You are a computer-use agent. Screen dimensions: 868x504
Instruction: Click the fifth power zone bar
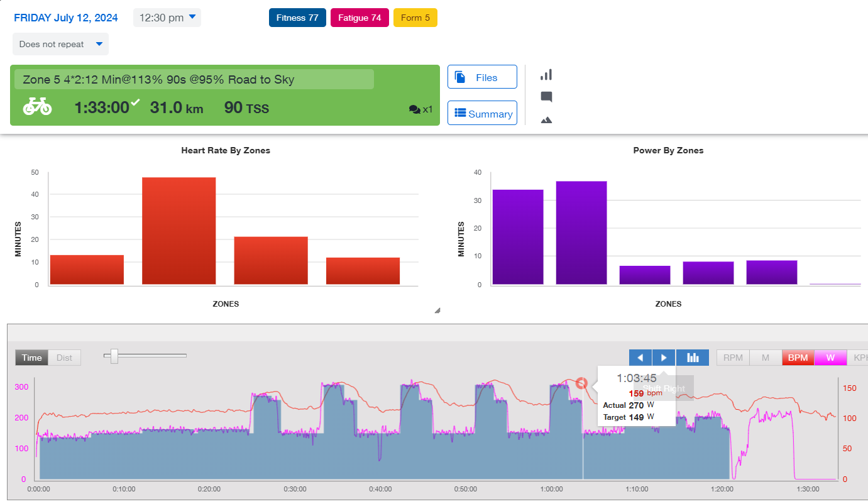pos(772,272)
